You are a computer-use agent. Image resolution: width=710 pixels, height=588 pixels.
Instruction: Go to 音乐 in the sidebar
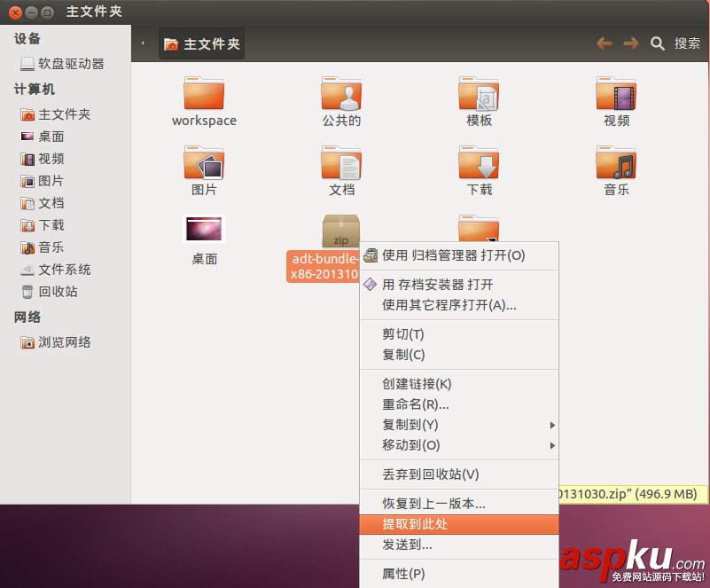(43, 247)
